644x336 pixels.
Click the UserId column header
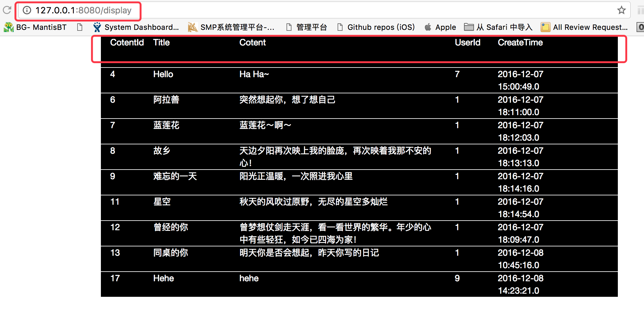467,42
